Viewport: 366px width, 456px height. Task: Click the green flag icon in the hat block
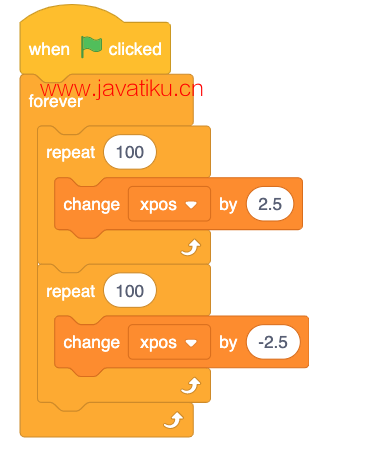pyautogui.click(x=91, y=47)
